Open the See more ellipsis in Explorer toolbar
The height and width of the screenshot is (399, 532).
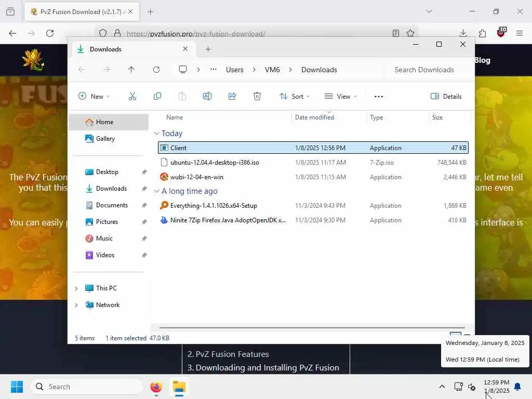coord(379,96)
